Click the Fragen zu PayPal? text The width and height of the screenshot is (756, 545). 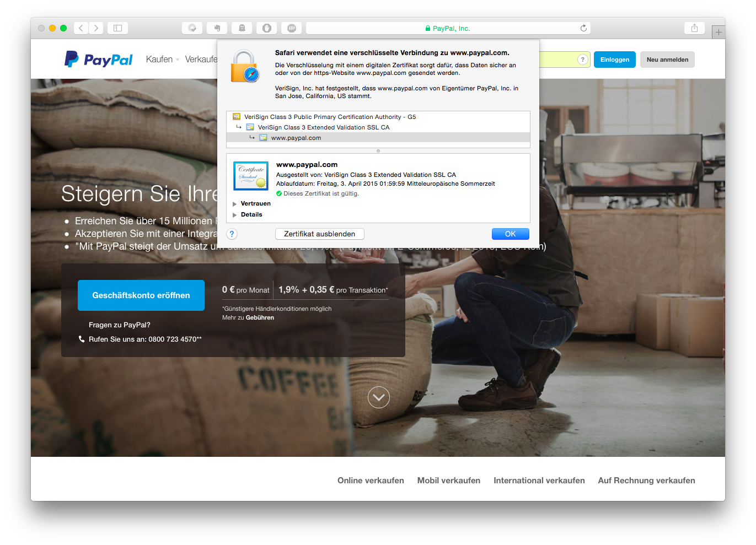coord(120,325)
